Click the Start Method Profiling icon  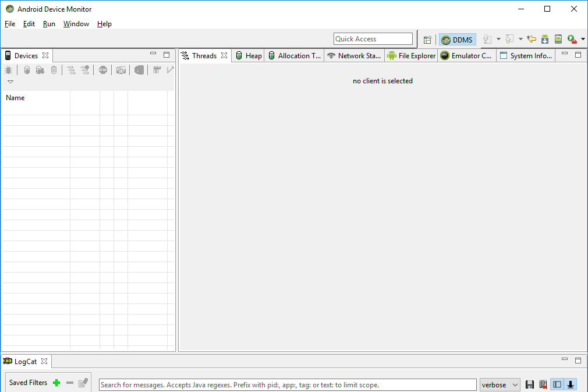(85, 70)
